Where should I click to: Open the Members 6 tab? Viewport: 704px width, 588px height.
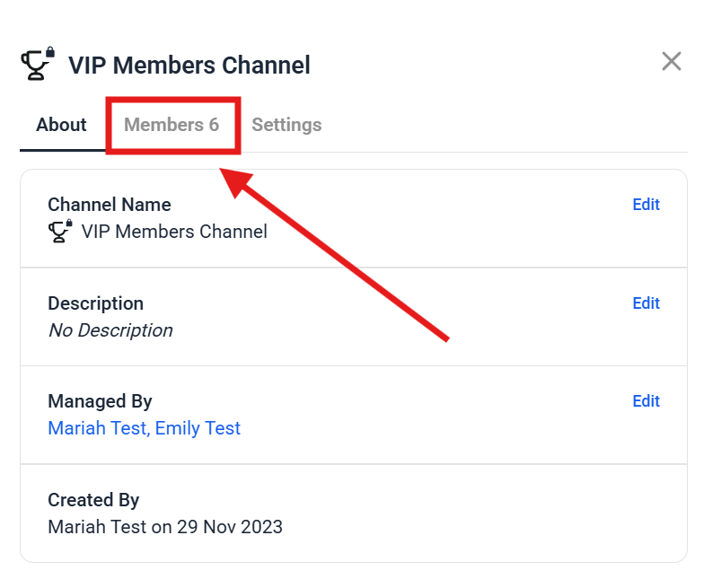pyautogui.click(x=172, y=125)
